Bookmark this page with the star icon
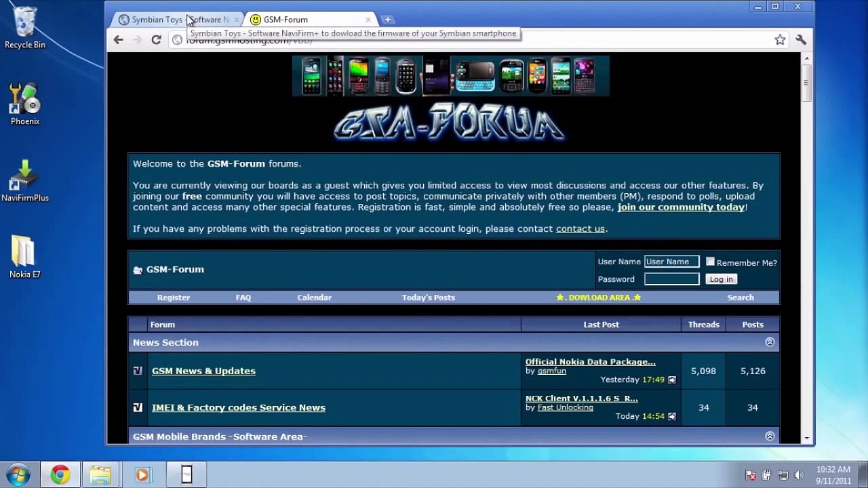The height and width of the screenshot is (488, 868). coord(780,40)
